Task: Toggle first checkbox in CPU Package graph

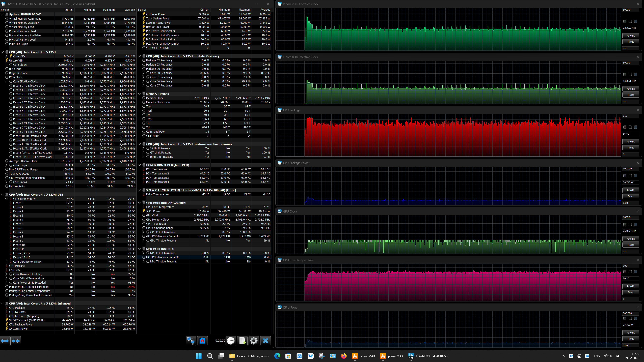Action: pyautogui.click(x=625, y=127)
